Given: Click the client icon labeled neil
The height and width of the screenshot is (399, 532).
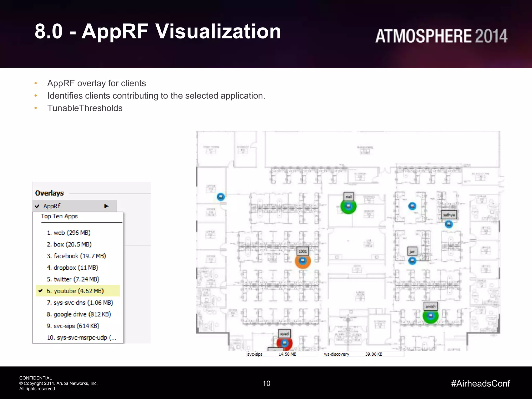Looking at the screenshot, I should coord(348,207).
